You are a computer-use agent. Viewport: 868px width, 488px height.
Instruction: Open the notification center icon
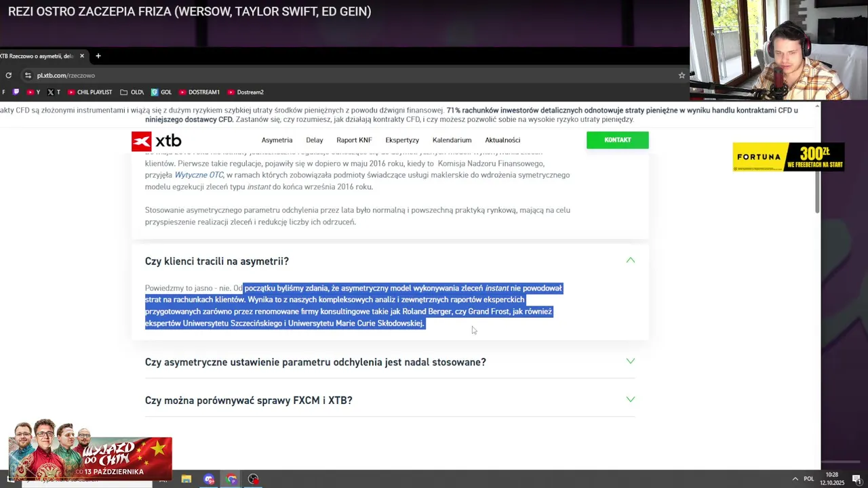click(856, 479)
